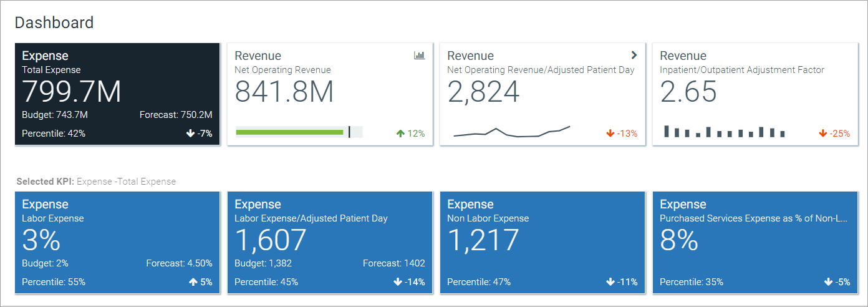Click red down arrow showing -13%
Viewport: 868px width, 307px height.
point(610,134)
